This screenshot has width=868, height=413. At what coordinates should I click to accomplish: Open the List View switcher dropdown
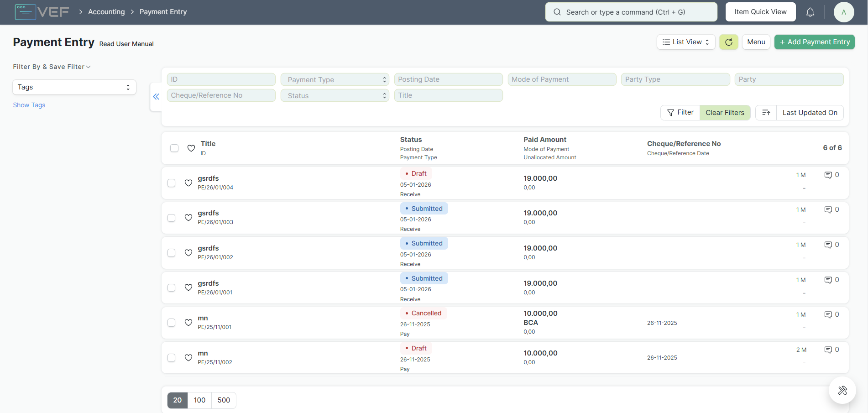[x=685, y=42]
